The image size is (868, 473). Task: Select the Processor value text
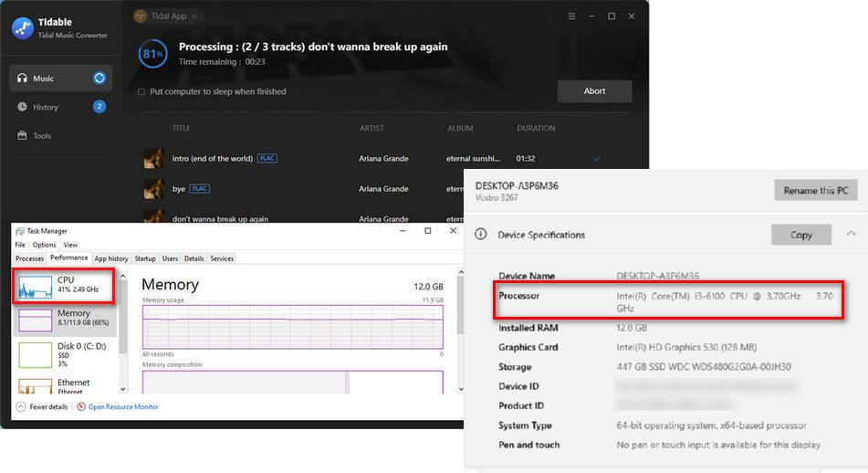[724, 302]
